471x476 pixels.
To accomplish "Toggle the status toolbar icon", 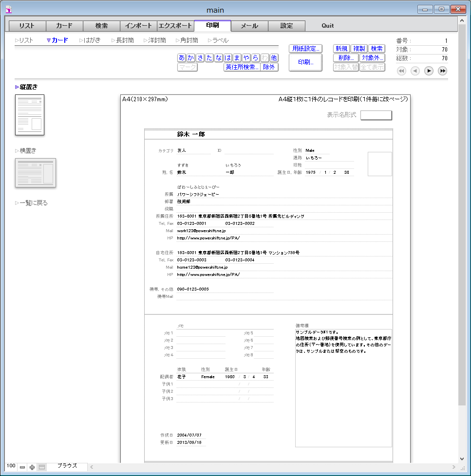I will point(42,467).
